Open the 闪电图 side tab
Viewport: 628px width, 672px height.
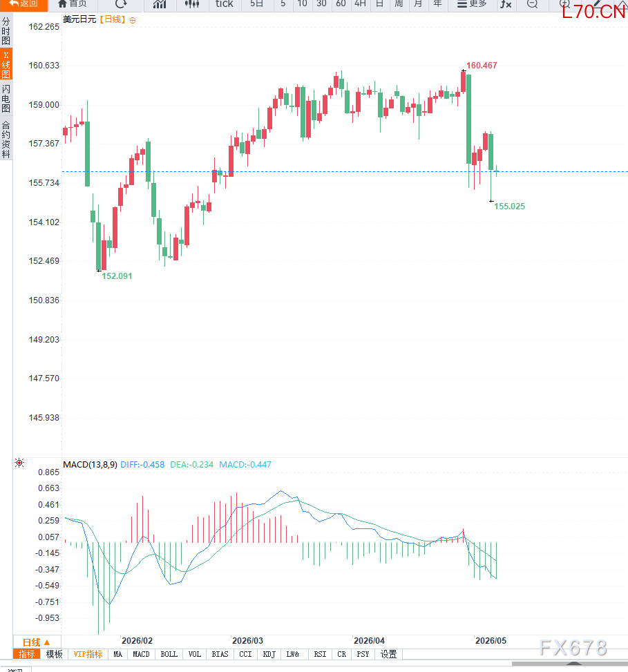click(x=6, y=99)
